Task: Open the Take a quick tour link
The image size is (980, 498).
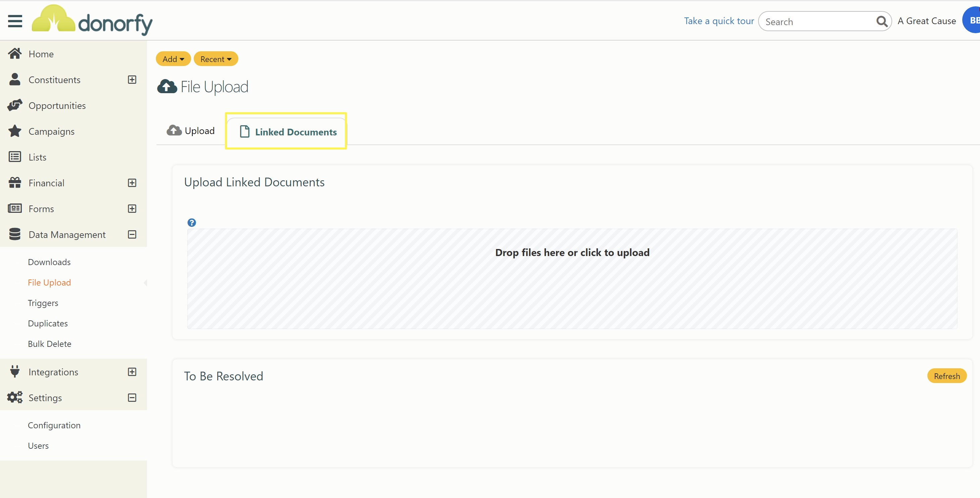Action: tap(719, 20)
